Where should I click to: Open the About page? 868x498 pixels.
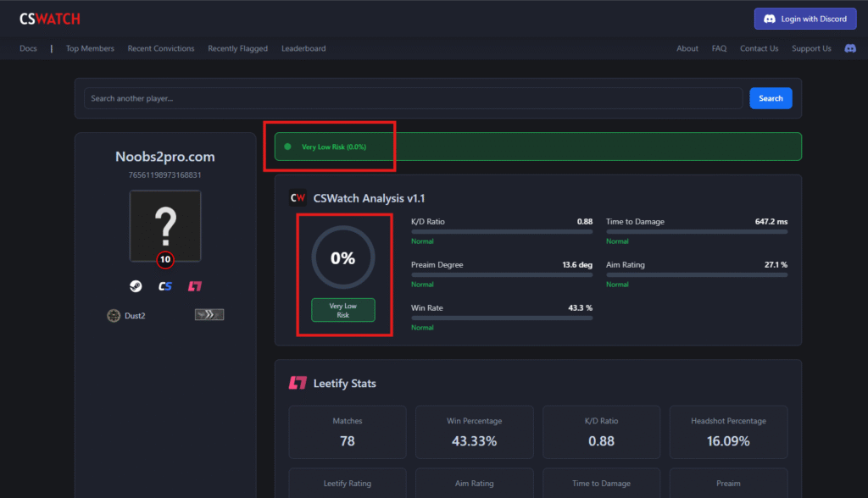click(x=687, y=48)
